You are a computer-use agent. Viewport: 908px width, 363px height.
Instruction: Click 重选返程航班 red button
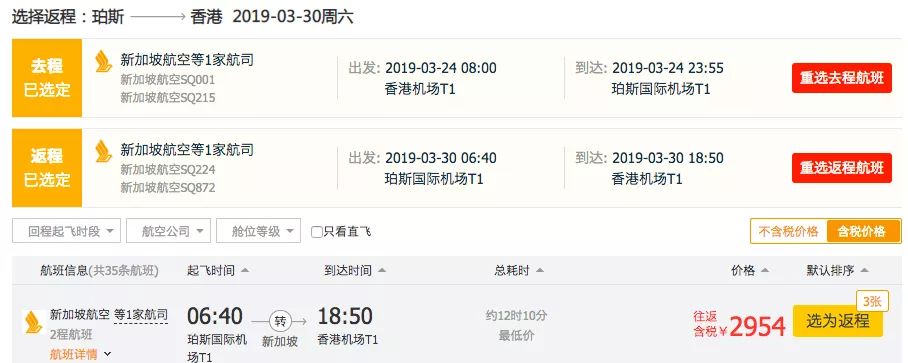pyautogui.click(x=842, y=168)
